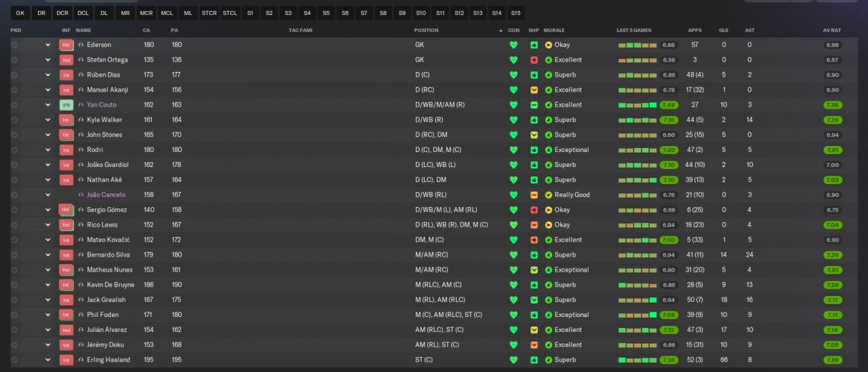Select the STCR position slot button

pyautogui.click(x=210, y=13)
